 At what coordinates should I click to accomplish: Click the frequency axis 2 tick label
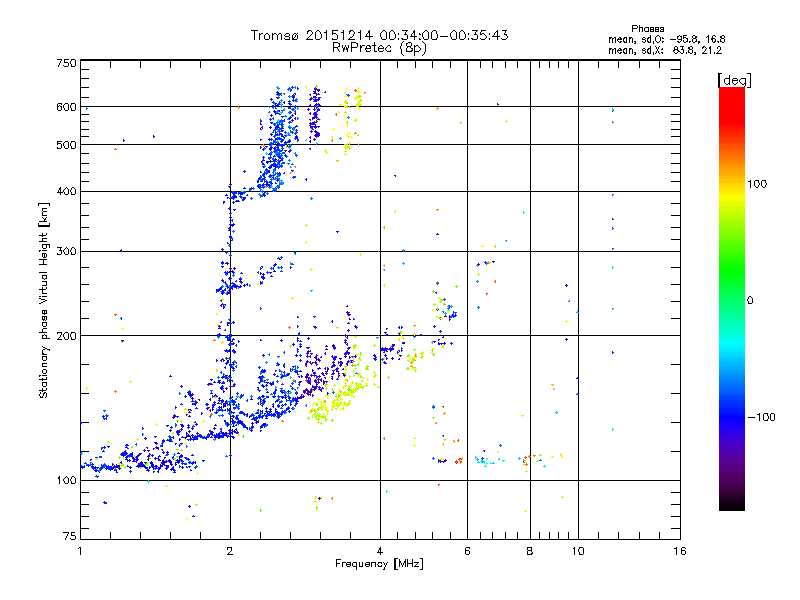230,551
